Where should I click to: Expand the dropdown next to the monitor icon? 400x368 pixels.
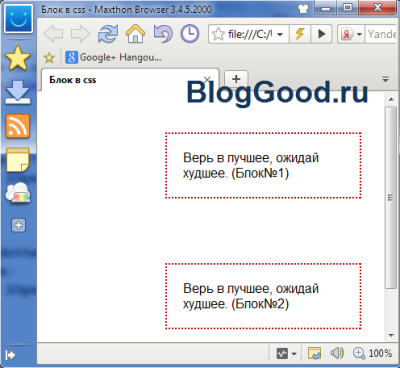coord(294,354)
